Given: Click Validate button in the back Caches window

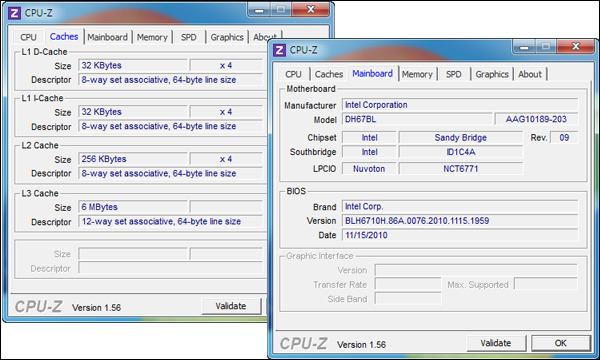Looking at the screenshot, I should (231, 306).
